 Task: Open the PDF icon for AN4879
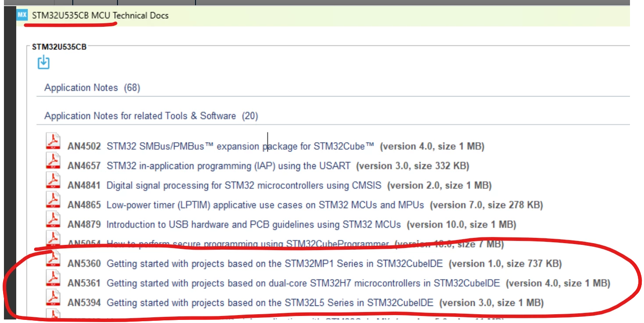coord(53,219)
